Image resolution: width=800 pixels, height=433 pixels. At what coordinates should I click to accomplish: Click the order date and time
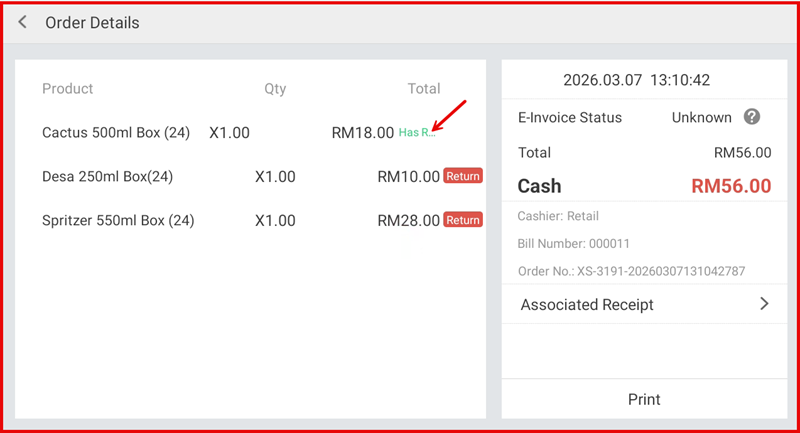[636, 80]
